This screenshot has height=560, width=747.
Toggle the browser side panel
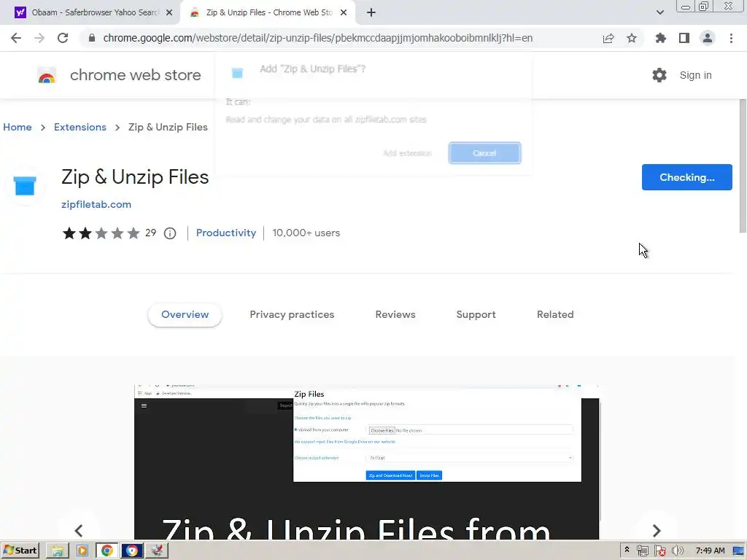click(x=684, y=38)
